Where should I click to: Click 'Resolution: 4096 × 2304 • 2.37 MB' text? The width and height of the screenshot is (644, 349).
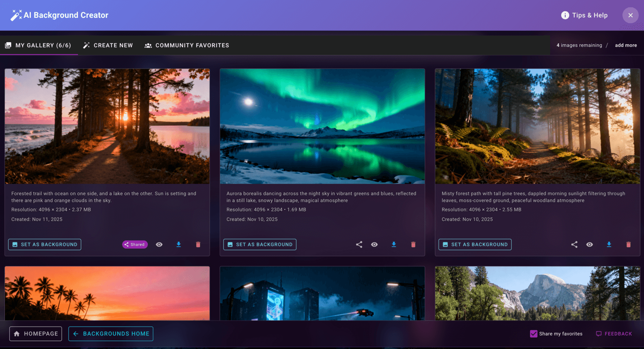click(x=51, y=210)
